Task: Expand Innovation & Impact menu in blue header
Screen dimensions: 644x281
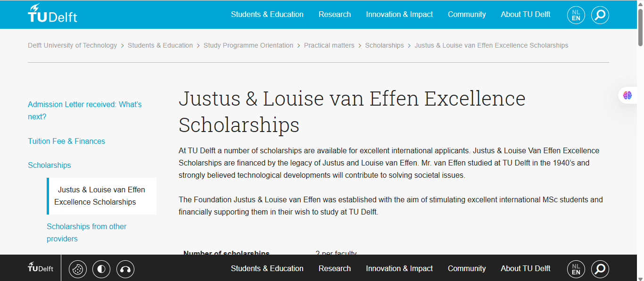Action: coord(399,15)
